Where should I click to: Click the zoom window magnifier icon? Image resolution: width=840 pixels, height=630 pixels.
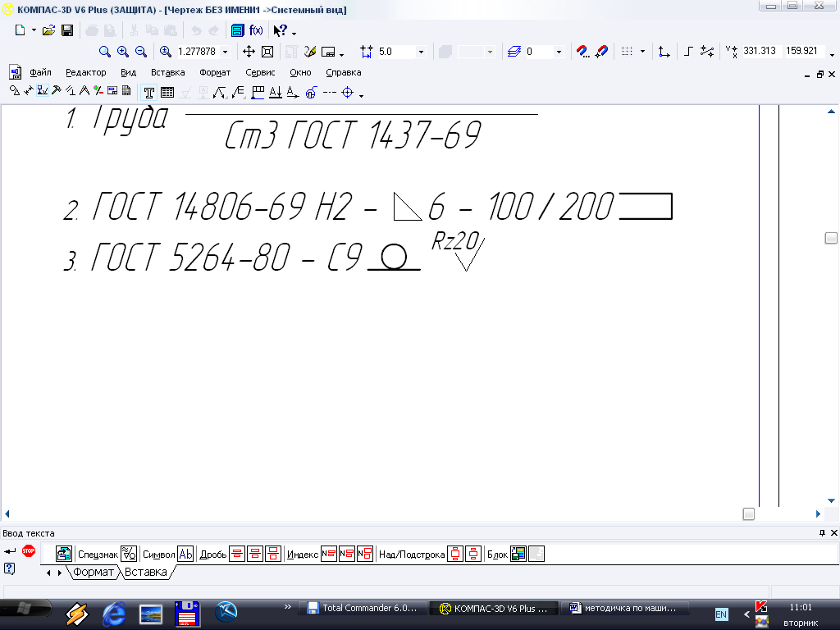click(105, 52)
